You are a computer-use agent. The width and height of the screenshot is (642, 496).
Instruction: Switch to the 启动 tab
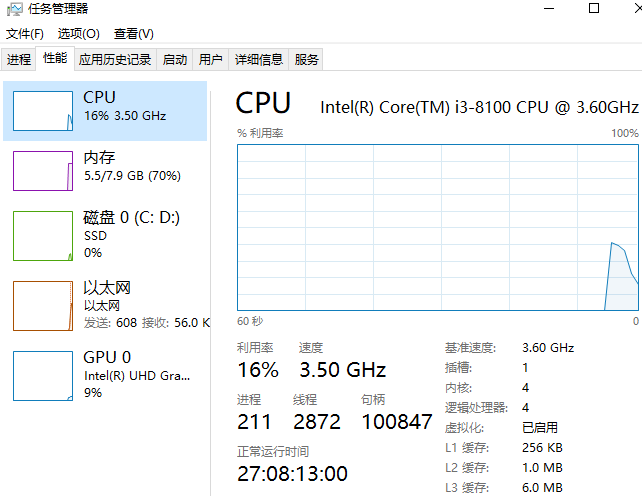175,60
